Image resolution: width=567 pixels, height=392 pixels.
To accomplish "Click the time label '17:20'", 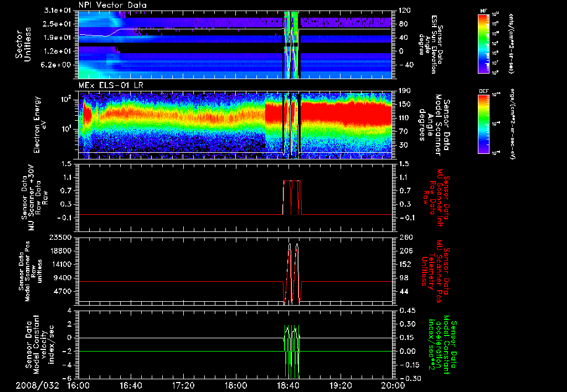I will click(183, 385).
